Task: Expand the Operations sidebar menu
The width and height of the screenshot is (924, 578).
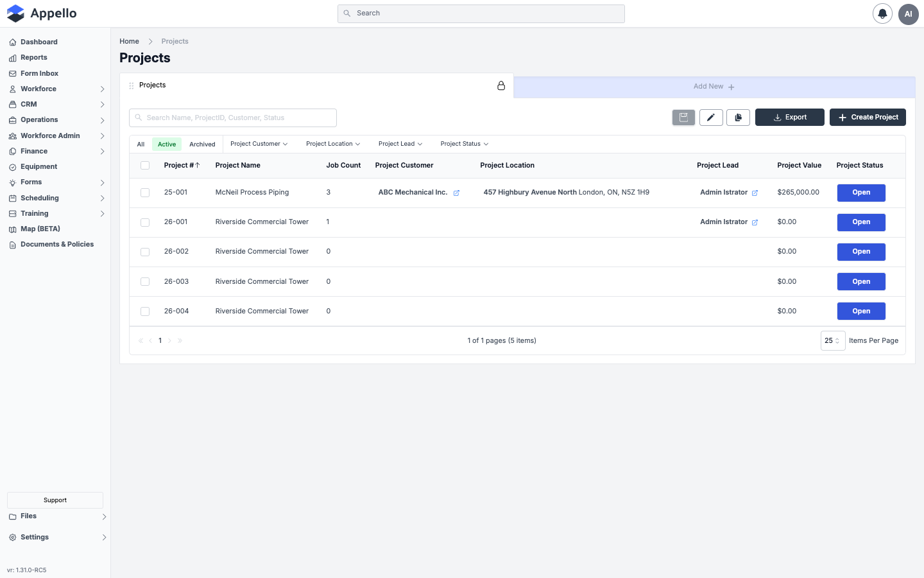Action: [102, 120]
